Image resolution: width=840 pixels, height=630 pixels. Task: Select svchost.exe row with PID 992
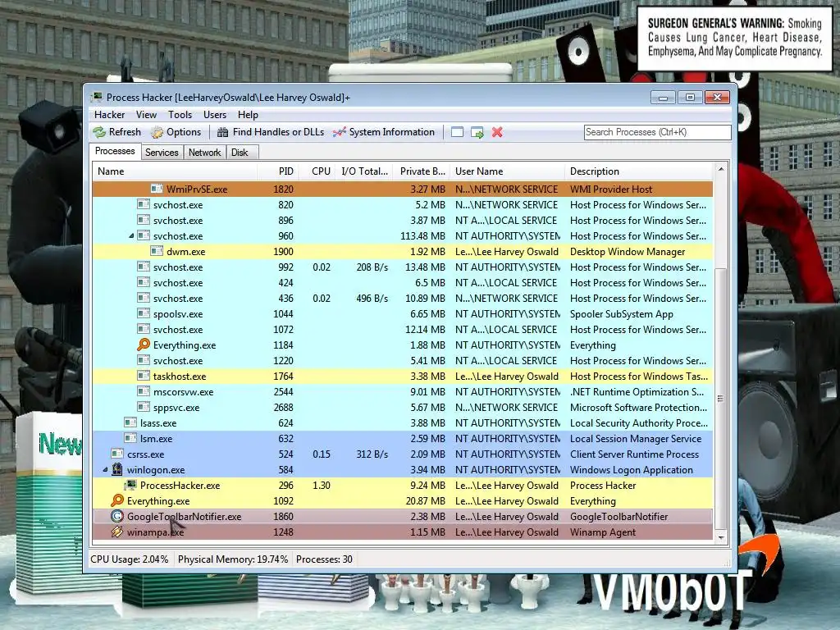pyautogui.click(x=403, y=267)
